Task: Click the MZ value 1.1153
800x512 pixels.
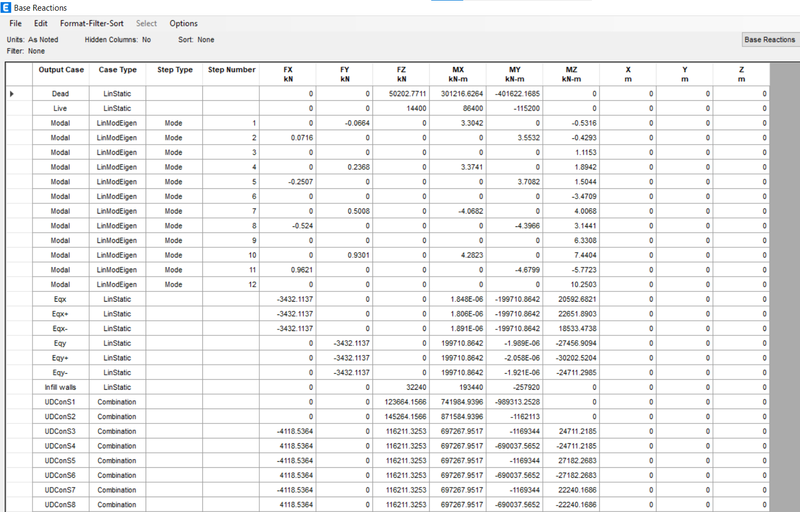Action: click(571, 152)
